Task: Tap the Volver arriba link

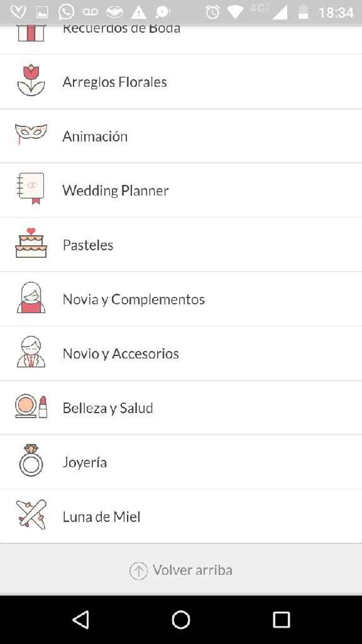Action: (181, 570)
